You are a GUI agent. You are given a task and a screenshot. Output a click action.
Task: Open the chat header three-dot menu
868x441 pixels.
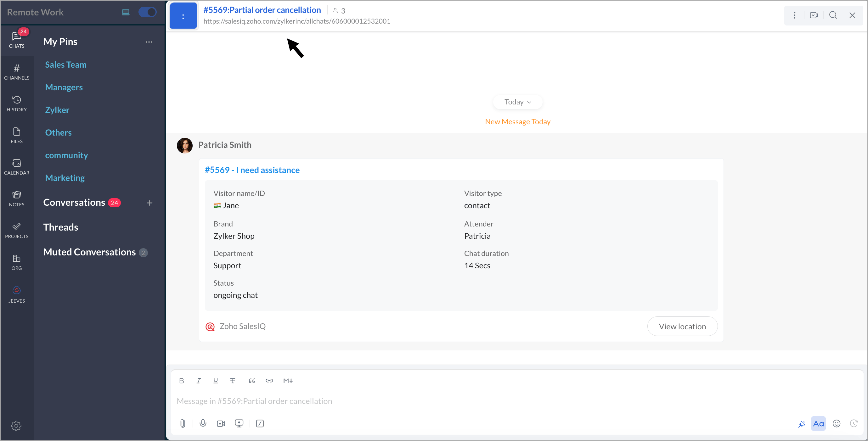pos(794,15)
